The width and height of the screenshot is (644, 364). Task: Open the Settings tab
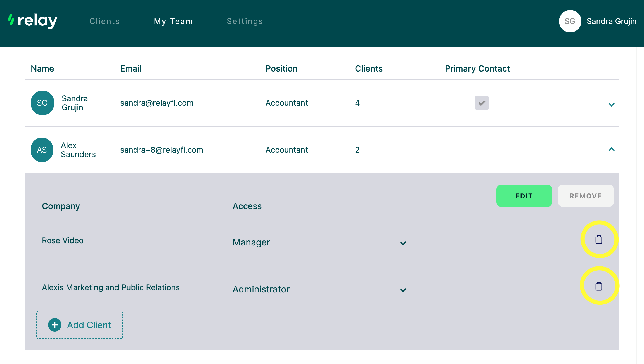(245, 21)
